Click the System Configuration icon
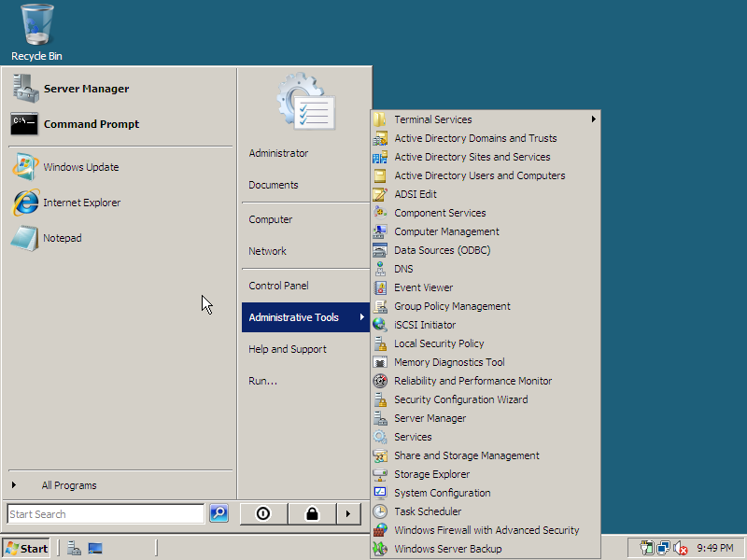Viewport: 747px width, 560px height. [380, 493]
